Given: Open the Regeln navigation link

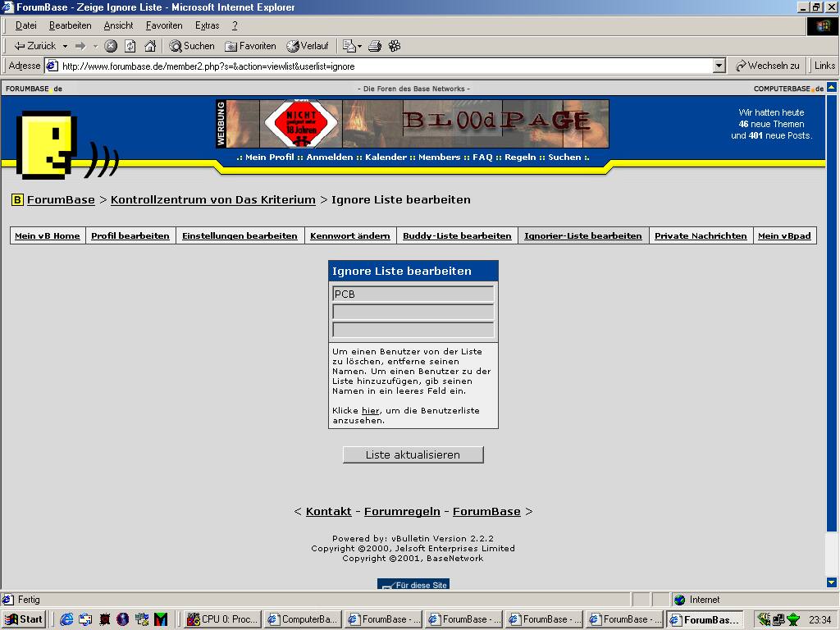Looking at the screenshot, I should (x=520, y=157).
